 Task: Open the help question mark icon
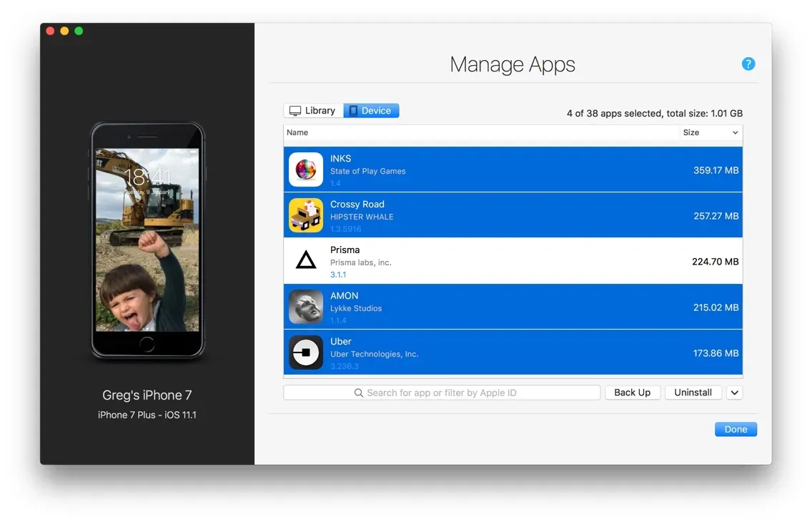coord(748,64)
